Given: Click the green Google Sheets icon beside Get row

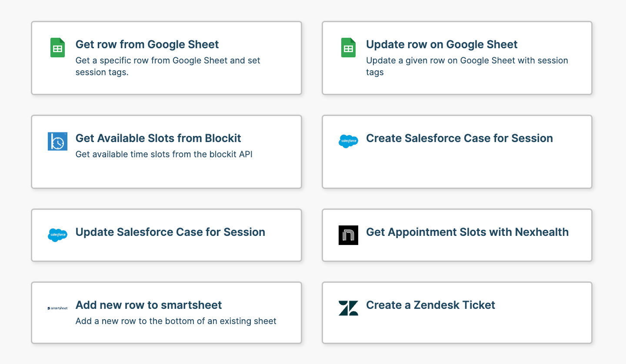Looking at the screenshot, I should pyautogui.click(x=57, y=47).
